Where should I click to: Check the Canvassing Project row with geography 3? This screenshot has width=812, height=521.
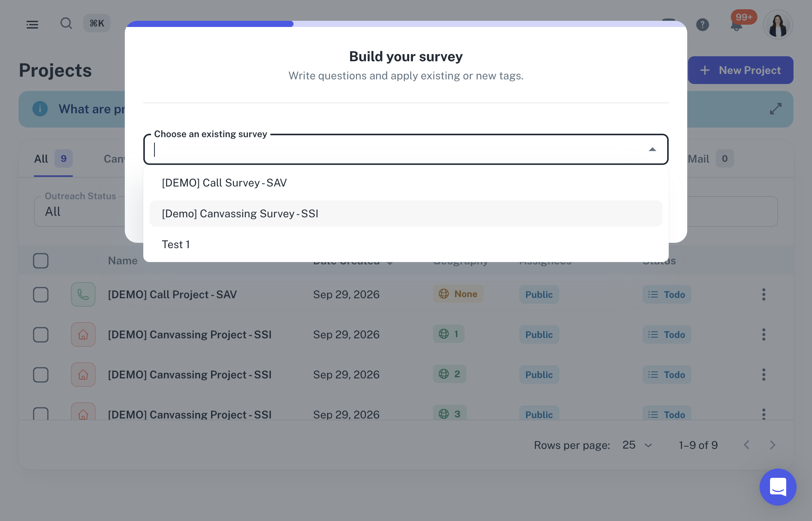tap(41, 414)
